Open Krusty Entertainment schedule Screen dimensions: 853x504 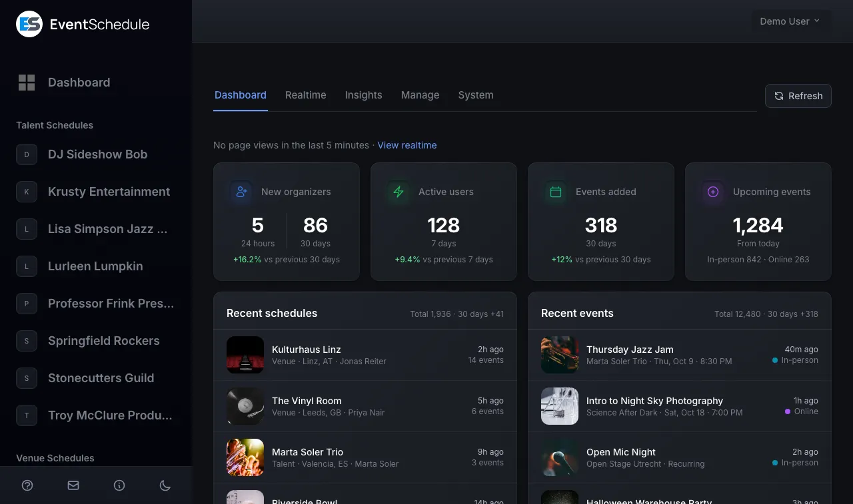click(x=109, y=192)
